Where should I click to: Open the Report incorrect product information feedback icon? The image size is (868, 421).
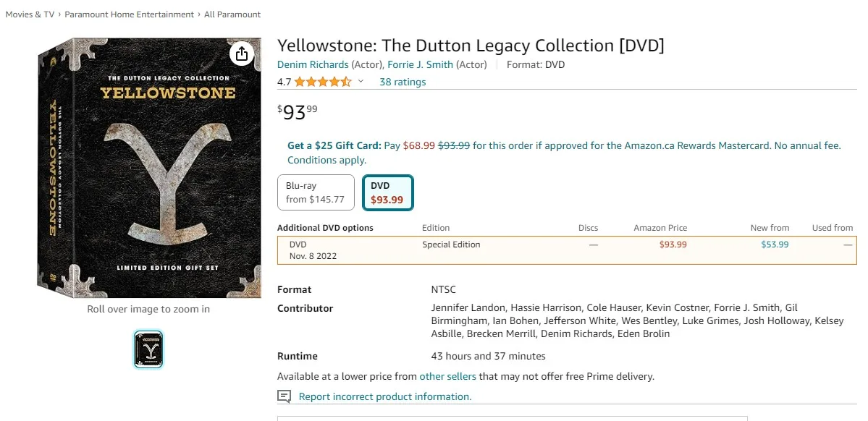pyautogui.click(x=284, y=396)
